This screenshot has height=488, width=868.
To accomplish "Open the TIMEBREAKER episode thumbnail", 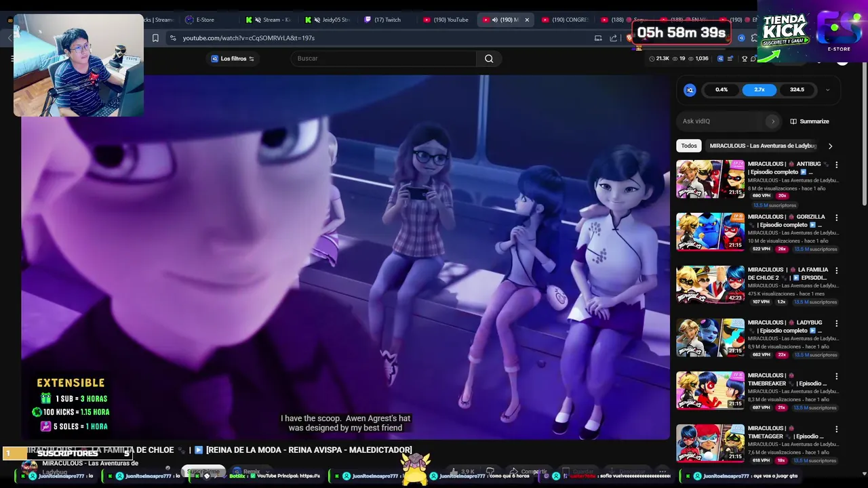I will pyautogui.click(x=710, y=390).
